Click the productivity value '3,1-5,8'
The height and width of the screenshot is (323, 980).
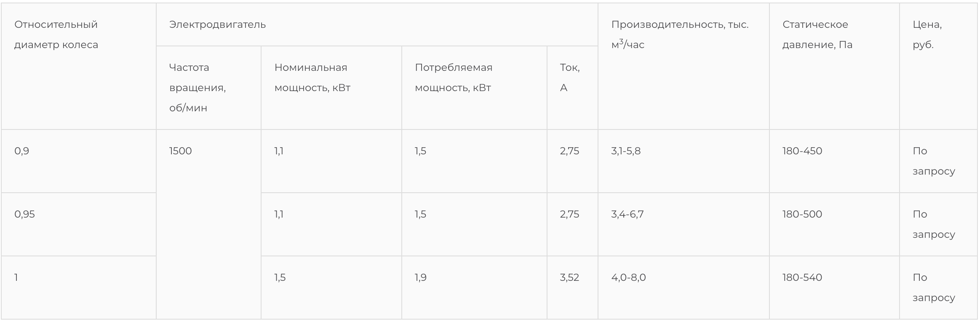pos(626,151)
